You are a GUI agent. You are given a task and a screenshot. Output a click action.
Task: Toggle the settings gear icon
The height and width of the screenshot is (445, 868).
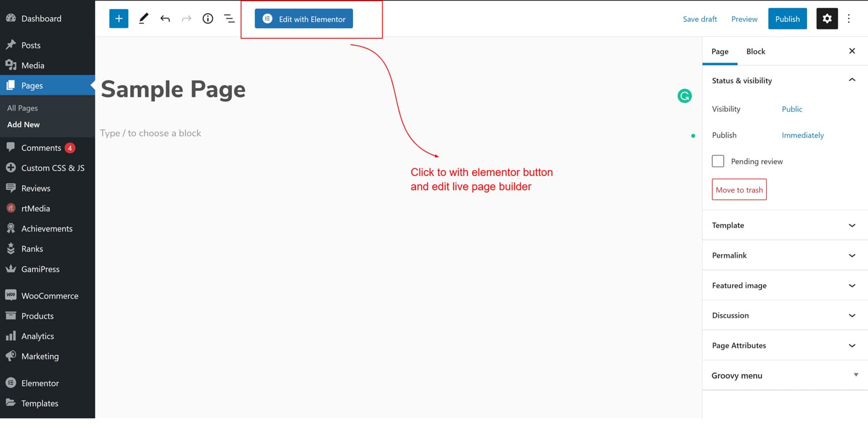click(x=827, y=19)
